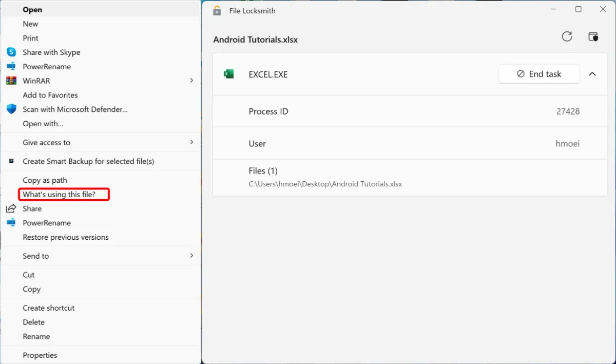Click the WinRAR books icon
This screenshot has height=364, width=616.
click(11, 81)
